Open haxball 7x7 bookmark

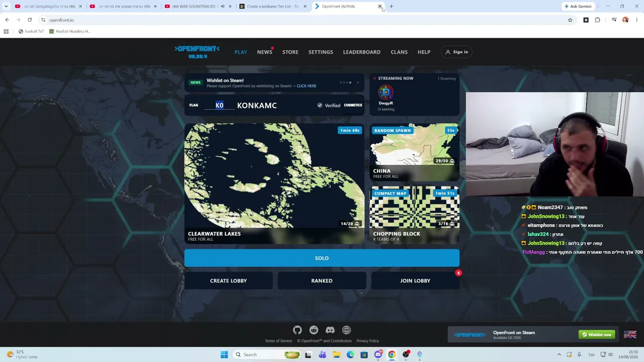31,31
